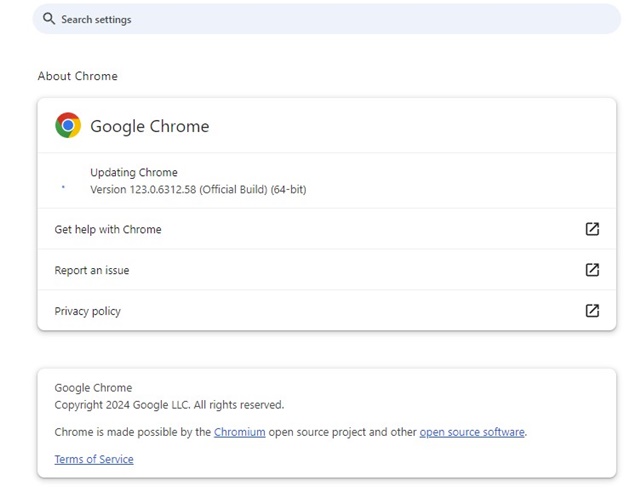Screen dimensions: 640x503
Task: Click the Version 123.0.6312.58 build text
Action: 197,189
